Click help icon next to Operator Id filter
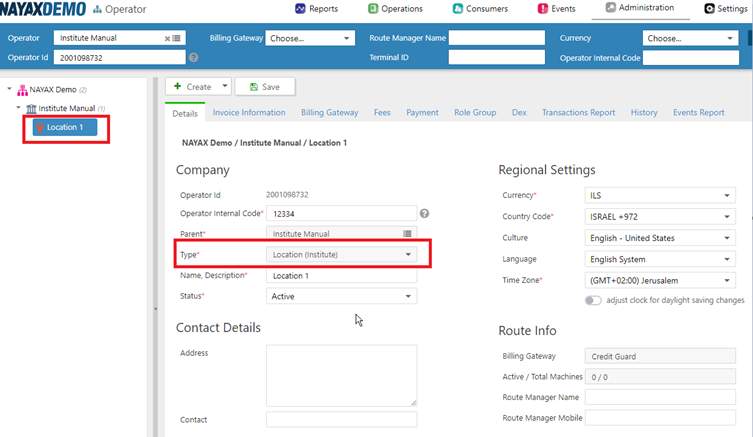Screen dimensions: 753x437 coord(194,58)
